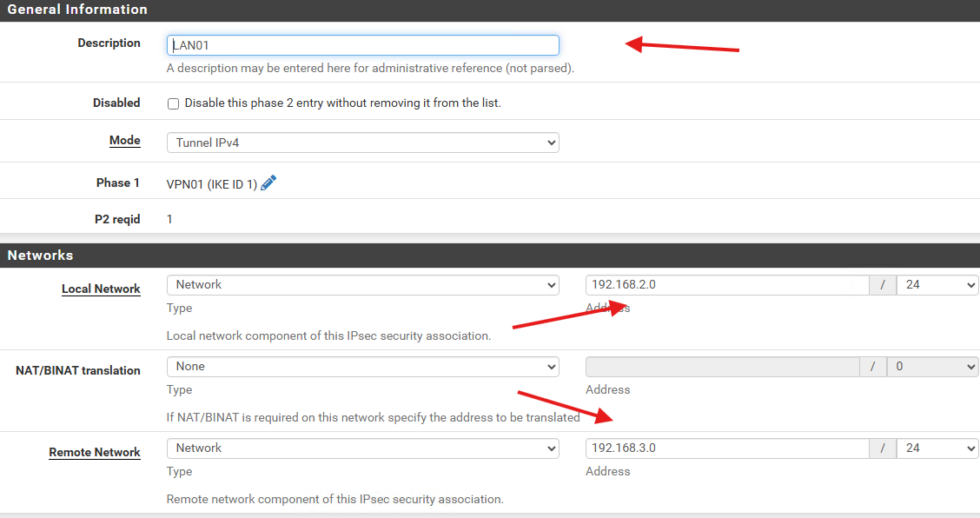Click into the Description field containing LAN01
980x518 pixels.
pyautogui.click(x=362, y=45)
